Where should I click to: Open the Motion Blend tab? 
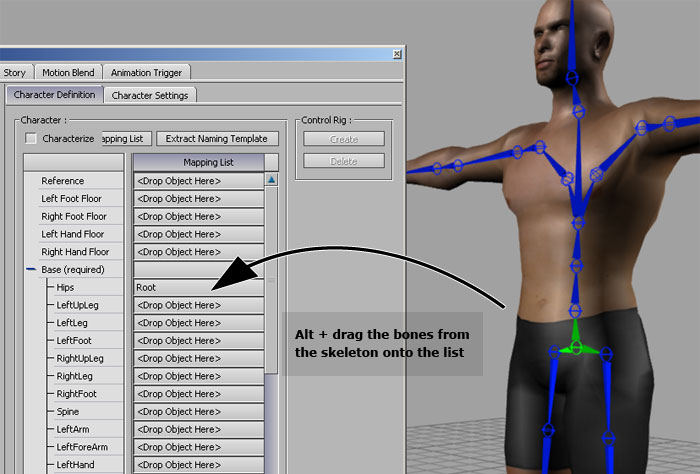(67, 73)
